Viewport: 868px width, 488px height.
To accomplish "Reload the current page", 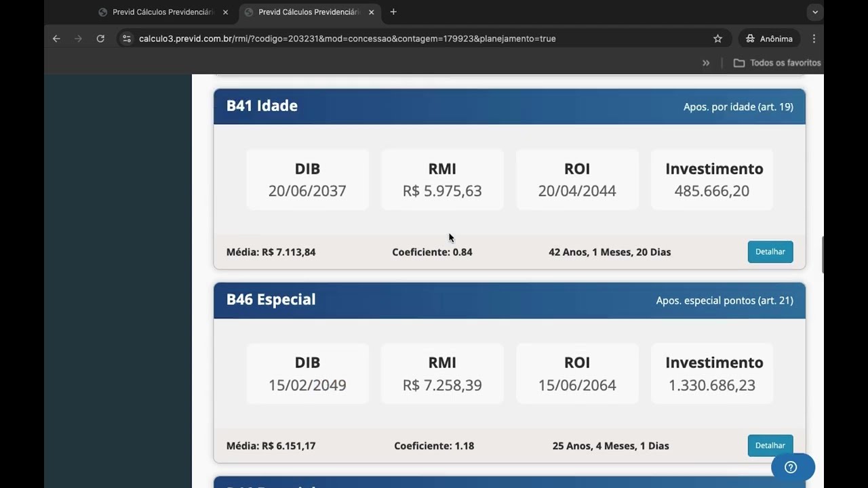I will pos(100,39).
